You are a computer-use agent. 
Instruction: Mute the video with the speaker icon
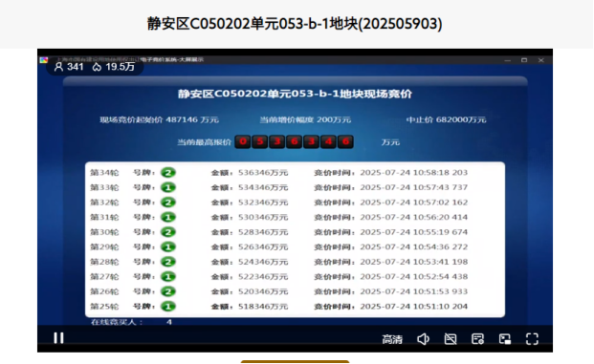point(423,339)
